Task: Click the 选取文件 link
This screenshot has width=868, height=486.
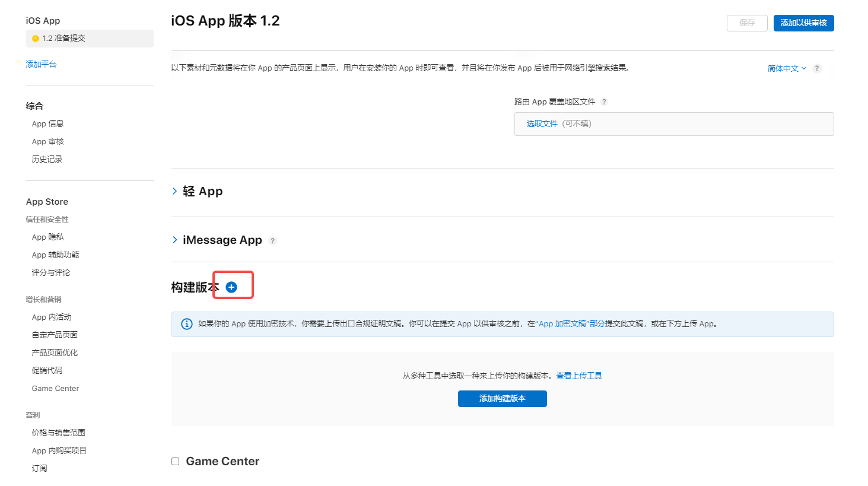Action: 542,123
